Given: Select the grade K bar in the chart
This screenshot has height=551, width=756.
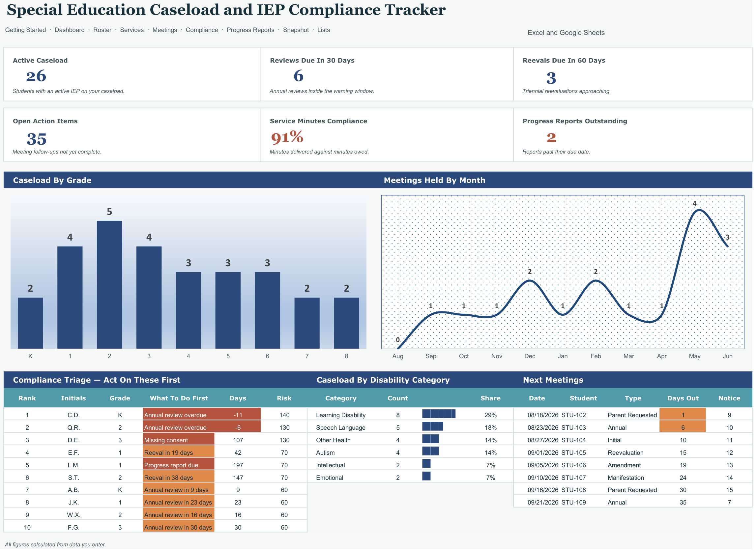Looking at the screenshot, I should 30,324.
